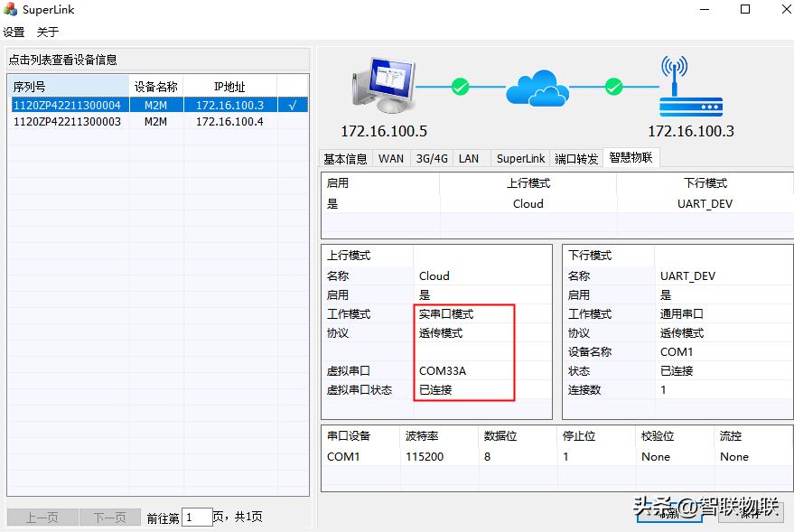Select the 智慧物联 tab

coord(634,158)
